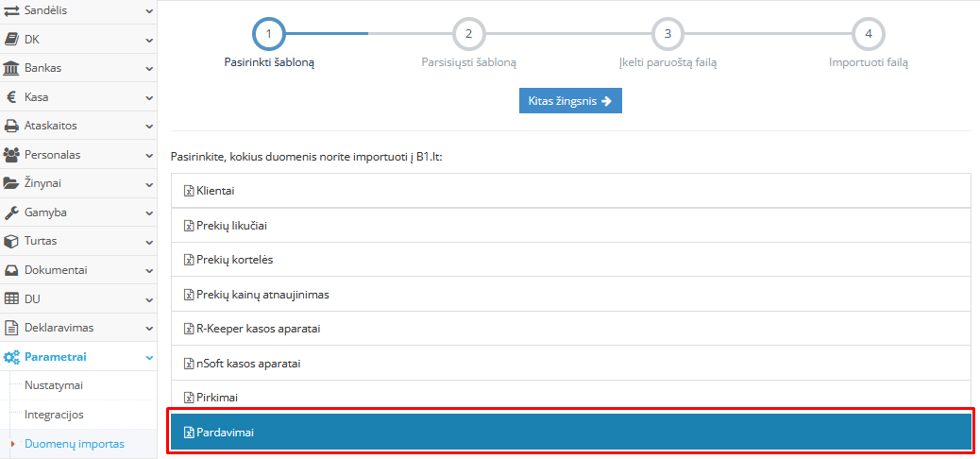Click the Ataskaitos printer icon
The image size is (980, 459).
click(12, 126)
